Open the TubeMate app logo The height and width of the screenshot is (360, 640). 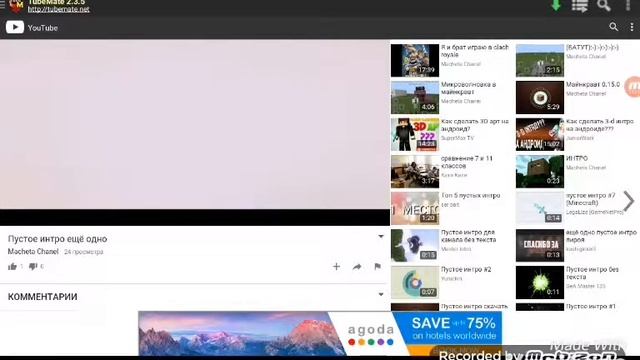click(16, 6)
